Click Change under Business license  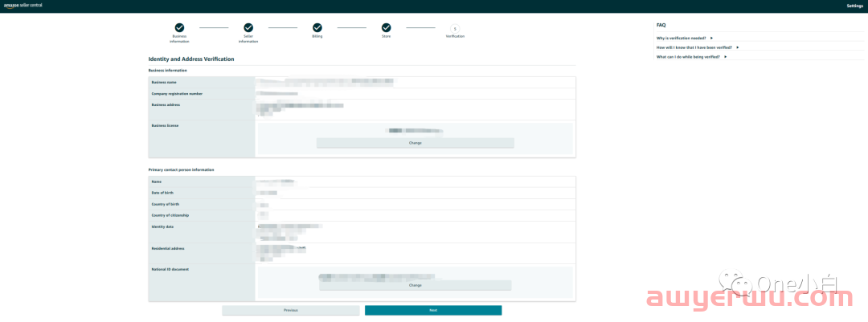click(x=415, y=143)
